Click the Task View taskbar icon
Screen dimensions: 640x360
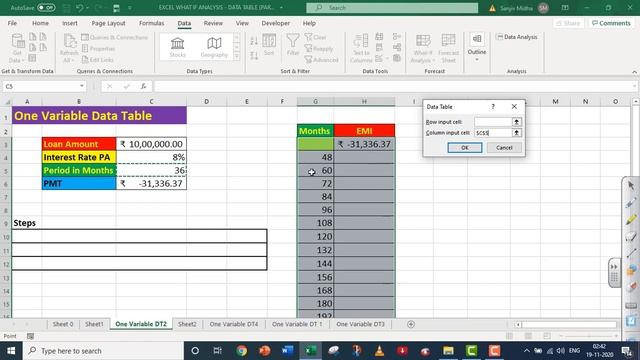coord(218,351)
